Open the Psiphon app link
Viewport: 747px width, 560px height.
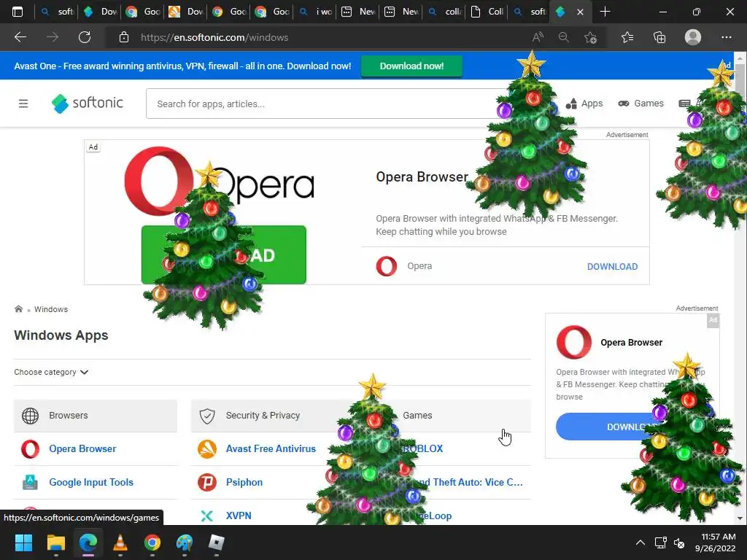pos(244,482)
